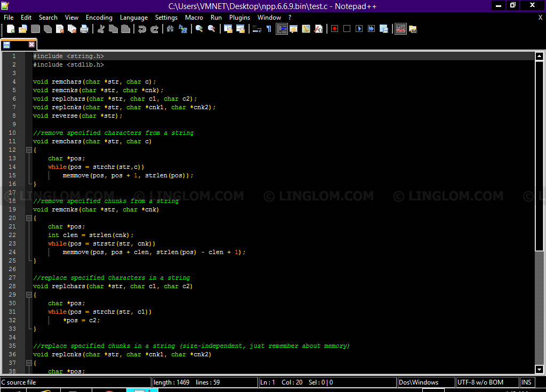The height and width of the screenshot is (392, 546).
Task: Toggle the indent guide button
Action: [282, 29]
